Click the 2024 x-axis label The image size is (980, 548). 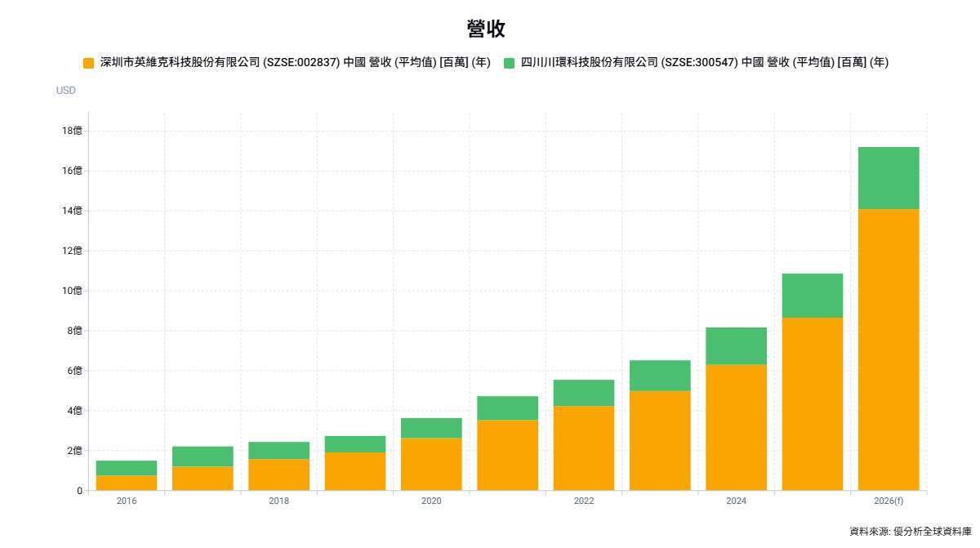[x=736, y=501]
